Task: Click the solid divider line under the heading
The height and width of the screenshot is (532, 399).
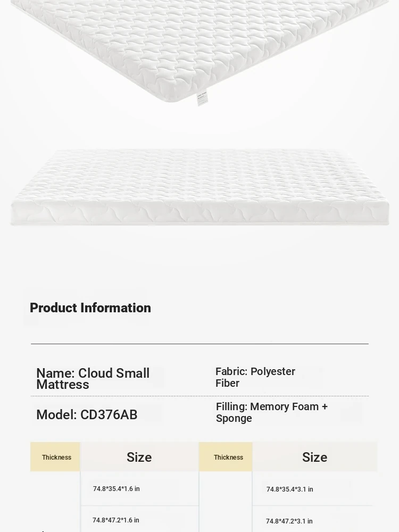Action: [x=199, y=344]
